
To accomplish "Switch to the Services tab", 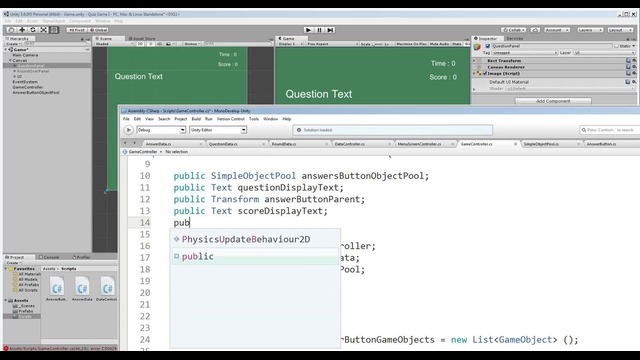I will [514, 38].
